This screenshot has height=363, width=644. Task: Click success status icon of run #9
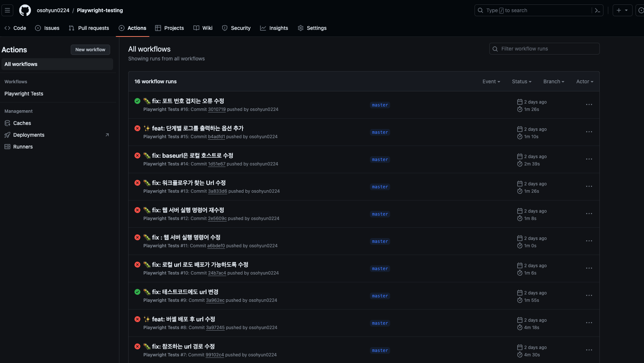pos(137,292)
